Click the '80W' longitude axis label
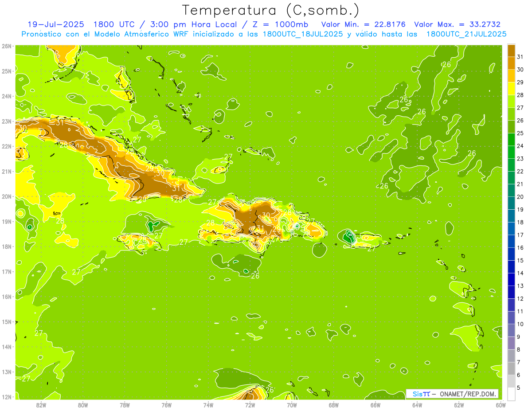The height and width of the screenshot is (411, 532). click(x=83, y=405)
